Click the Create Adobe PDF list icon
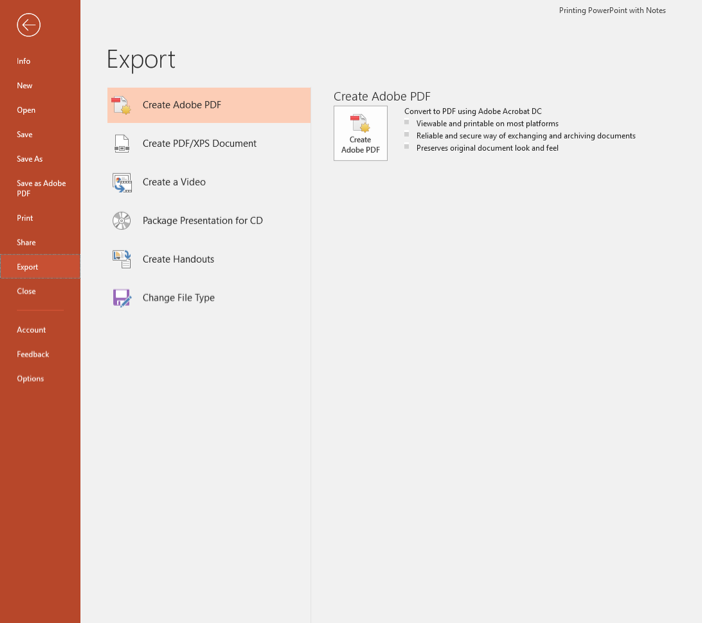Image resolution: width=702 pixels, height=623 pixels. click(121, 105)
